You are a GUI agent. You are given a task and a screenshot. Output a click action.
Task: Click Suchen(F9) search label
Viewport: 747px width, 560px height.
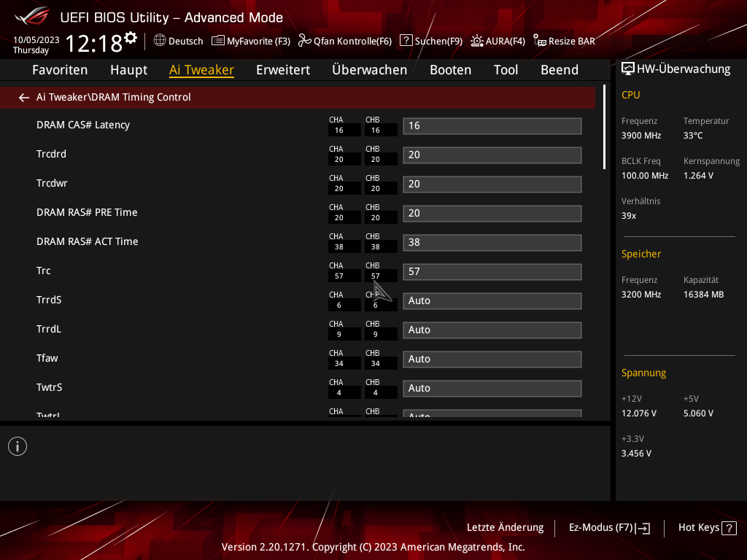click(438, 42)
